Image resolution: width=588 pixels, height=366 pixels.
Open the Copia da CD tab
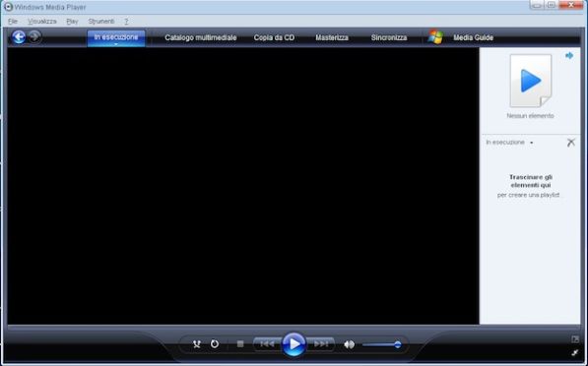[274, 37]
